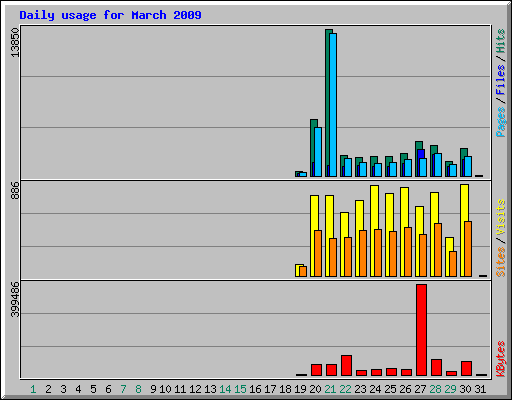Click the 13850 hits axis value

click(x=15, y=42)
